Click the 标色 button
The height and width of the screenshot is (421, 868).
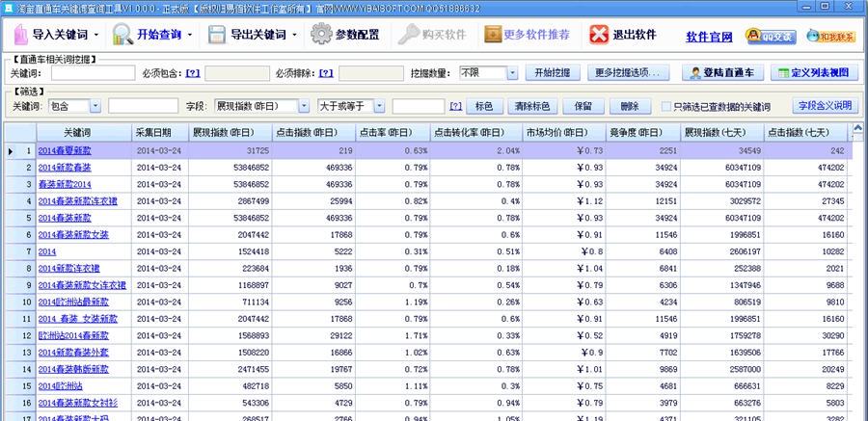485,106
